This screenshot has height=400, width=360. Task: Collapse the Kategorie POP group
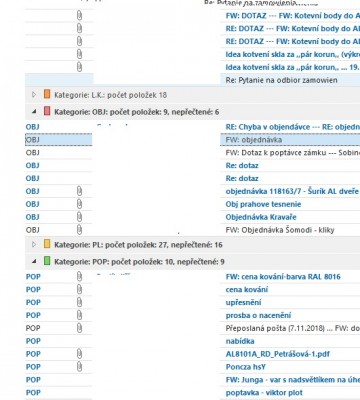[x=34, y=262]
